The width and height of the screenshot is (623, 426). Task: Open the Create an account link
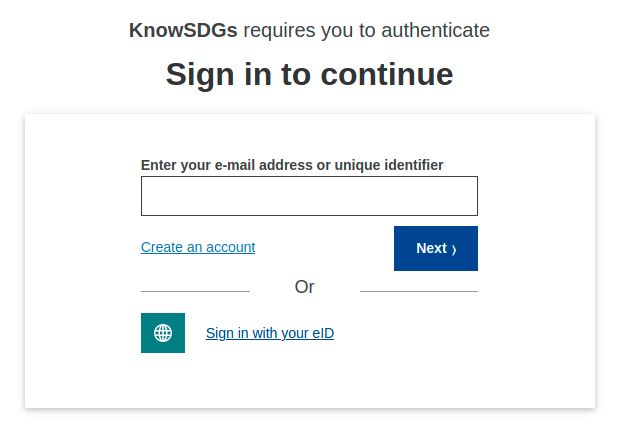(x=198, y=247)
